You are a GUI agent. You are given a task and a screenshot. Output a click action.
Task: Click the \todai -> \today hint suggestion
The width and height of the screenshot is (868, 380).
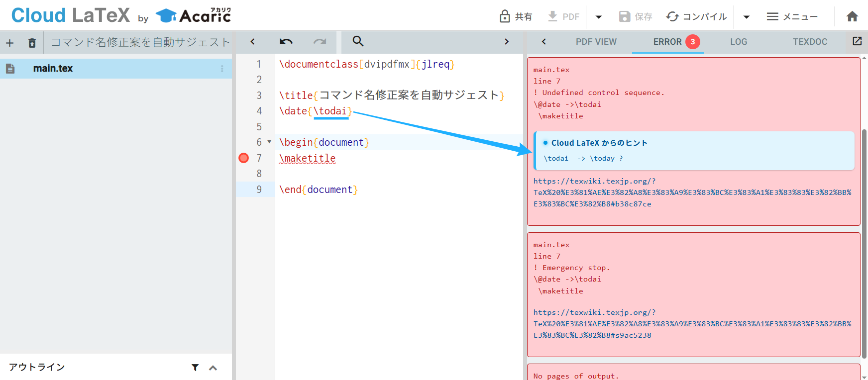583,159
